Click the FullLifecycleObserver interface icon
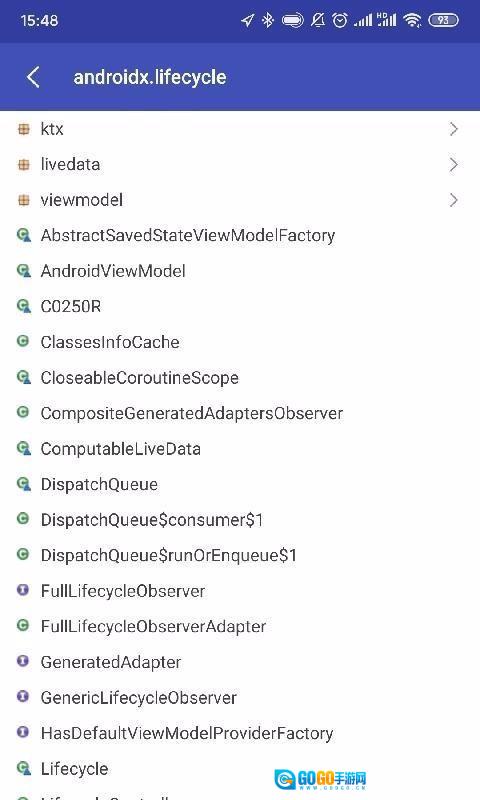 23,590
